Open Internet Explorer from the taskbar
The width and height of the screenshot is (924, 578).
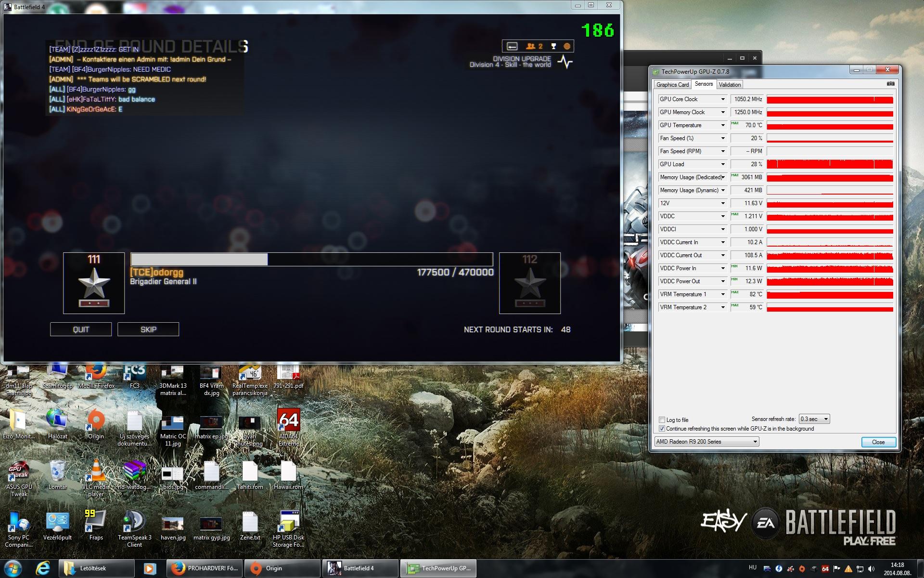(43, 568)
